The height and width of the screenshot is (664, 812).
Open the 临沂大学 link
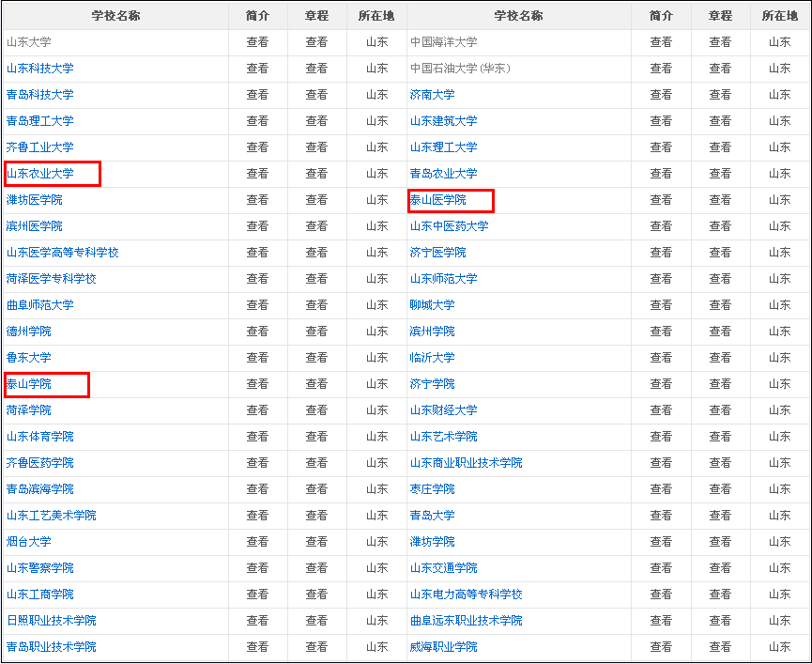[x=433, y=358]
